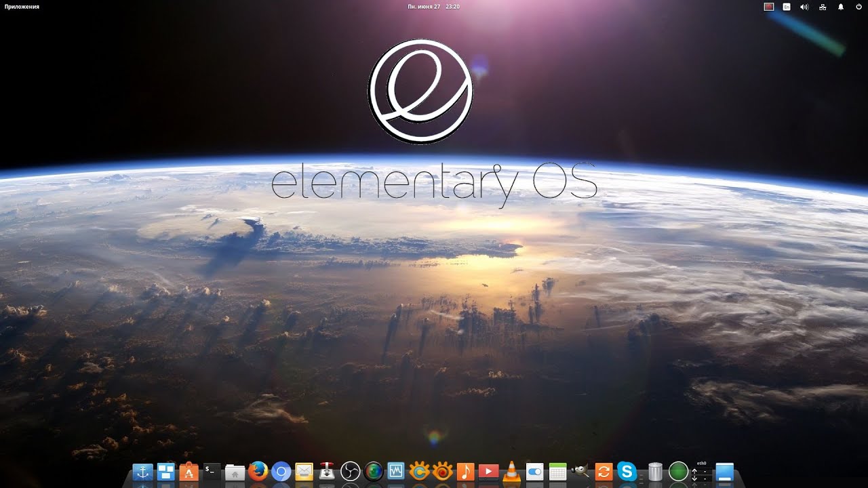This screenshot has width=868, height=488.
Task: Open the Приложения applications menu
Action: [22, 7]
